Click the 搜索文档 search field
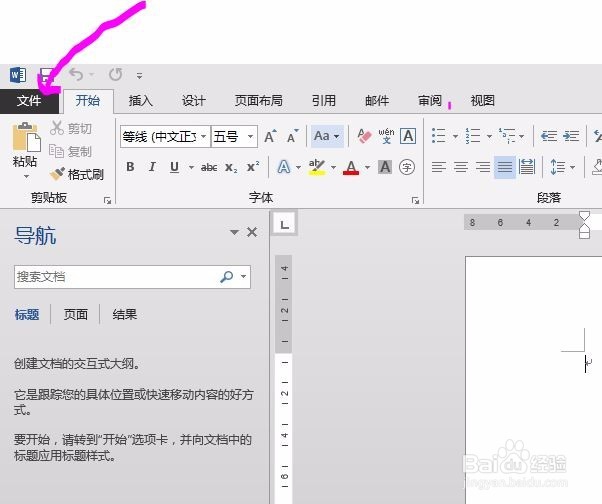The width and height of the screenshot is (602, 504). [x=132, y=277]
